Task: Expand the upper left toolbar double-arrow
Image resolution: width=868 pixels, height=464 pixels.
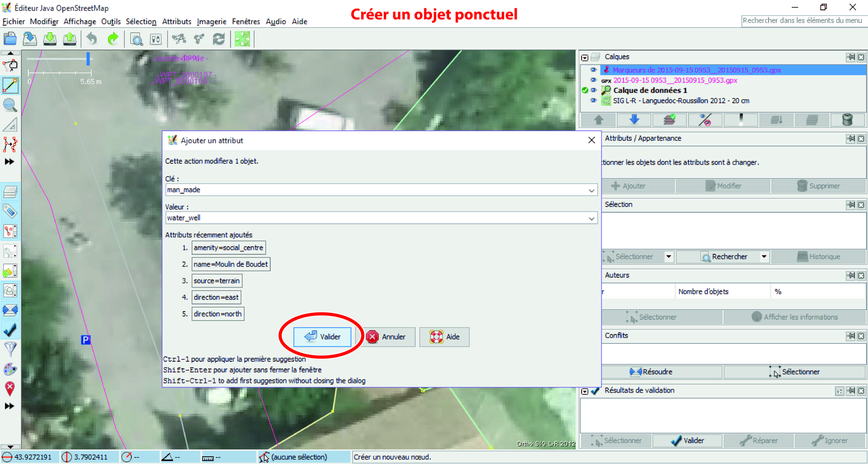Action: pyautogui.click(x=10, y=161)
